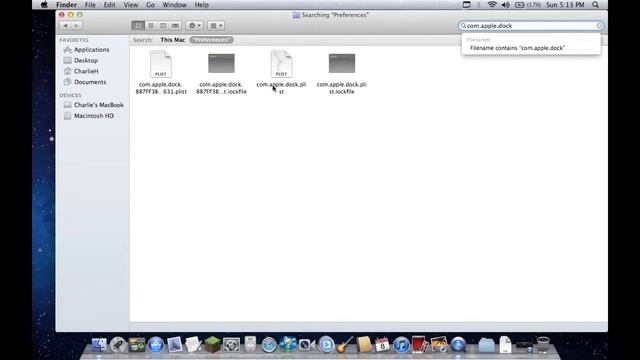
Task: Open the CharlieH home folder in sidebar
Action: coord(86,71)
